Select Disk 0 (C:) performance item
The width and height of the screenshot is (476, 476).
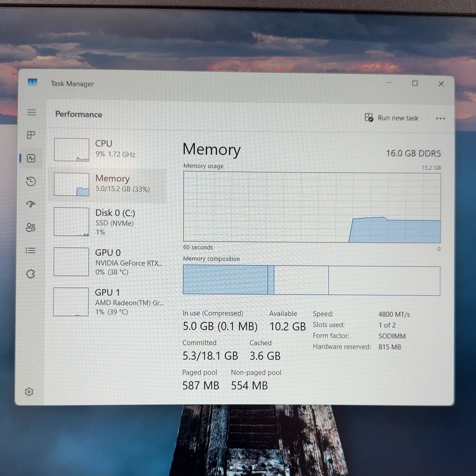pyautogui.click(x=107, y=222)
